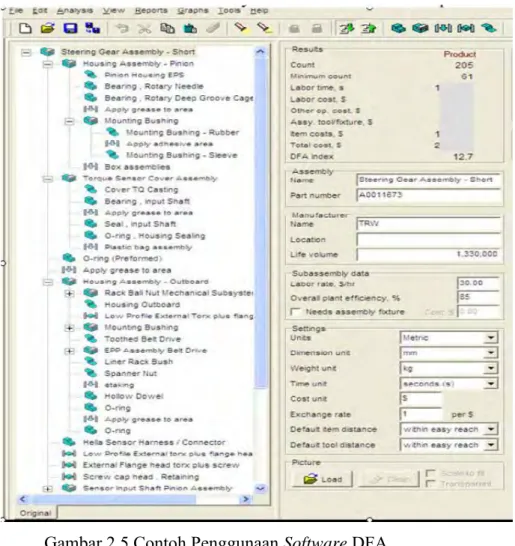Screen dimensions: 515x546
Task: Cut using the scissors toolbar icon
Action: 144,28
